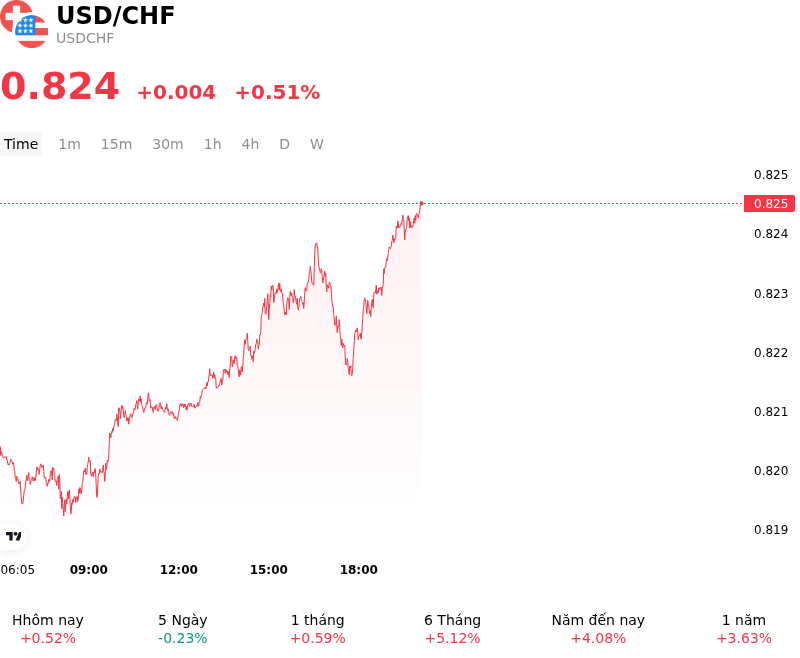Select the 4h interval tab
Viewport: 800px width, 658px height.
[250, 144]
